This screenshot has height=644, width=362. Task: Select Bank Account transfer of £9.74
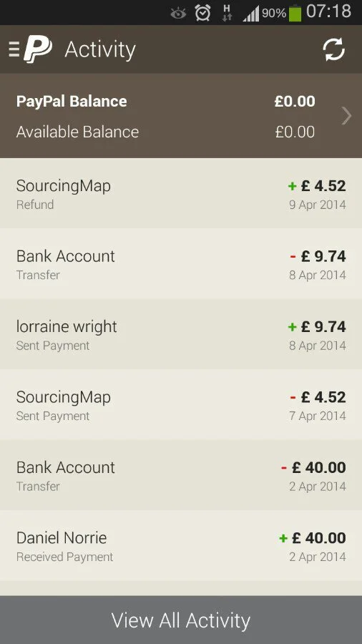click(181, 263)
